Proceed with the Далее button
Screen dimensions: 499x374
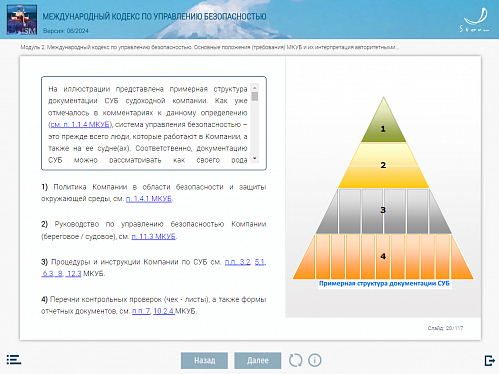point(258,360)
